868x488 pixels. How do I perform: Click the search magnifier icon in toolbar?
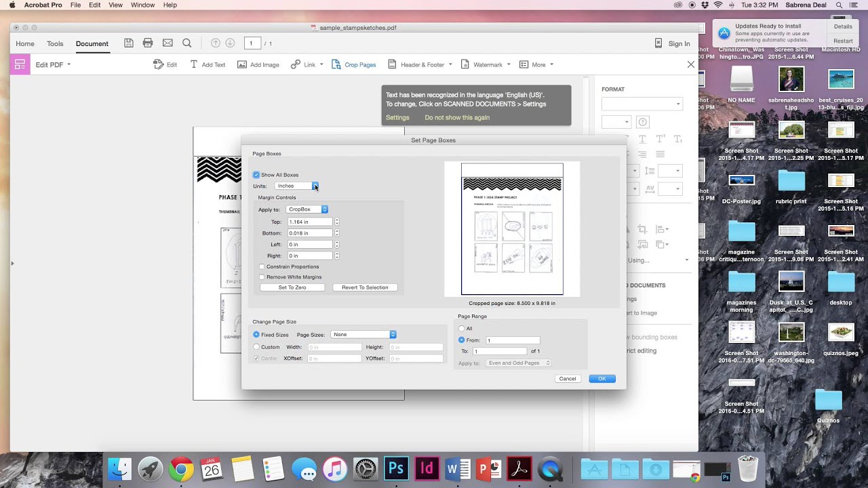tap(187, 43)
